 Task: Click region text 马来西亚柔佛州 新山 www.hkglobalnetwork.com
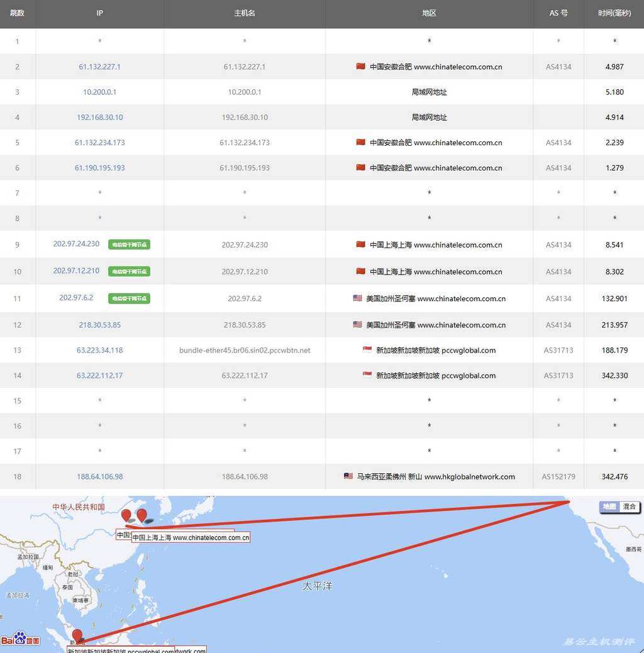[x=436, y=476]
